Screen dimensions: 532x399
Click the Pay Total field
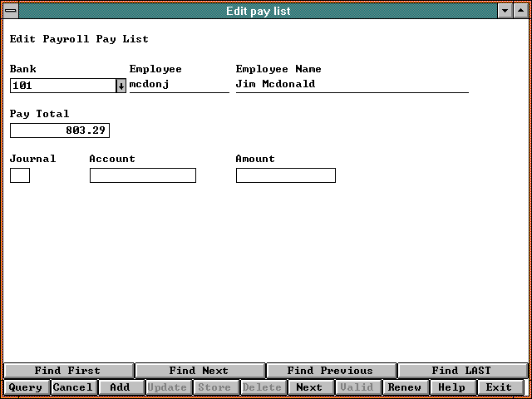[60, 131]
